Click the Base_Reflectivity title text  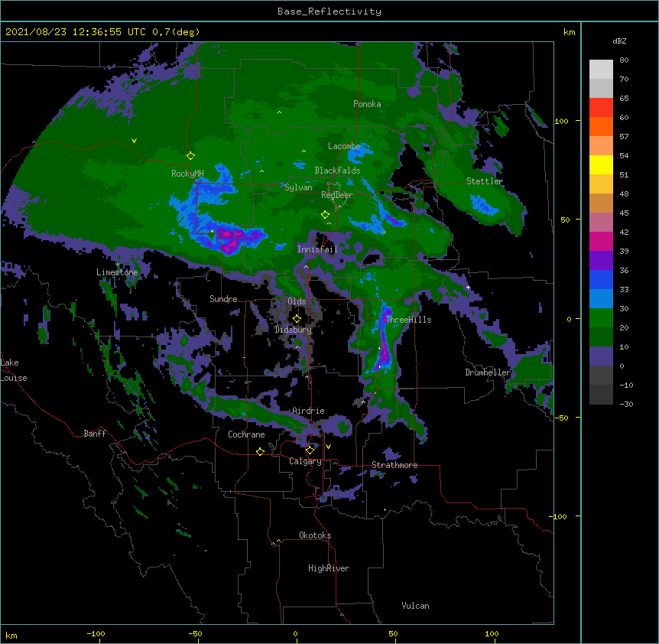pos(329,11)
